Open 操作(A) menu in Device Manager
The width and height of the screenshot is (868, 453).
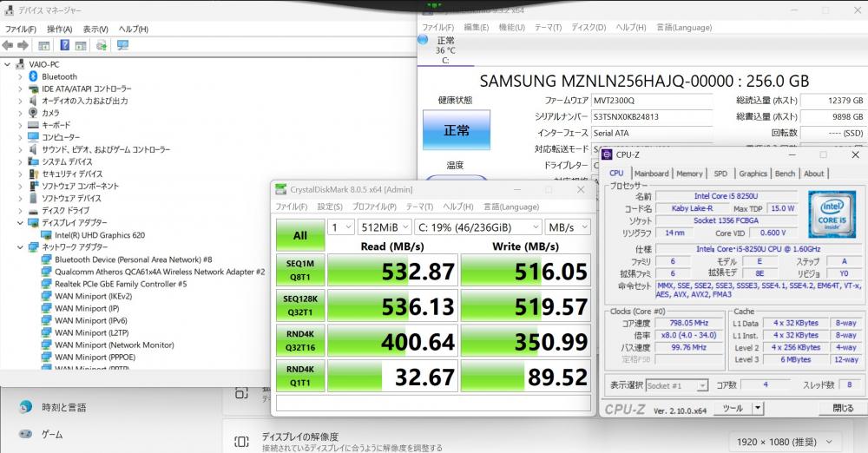coord(59,30)
